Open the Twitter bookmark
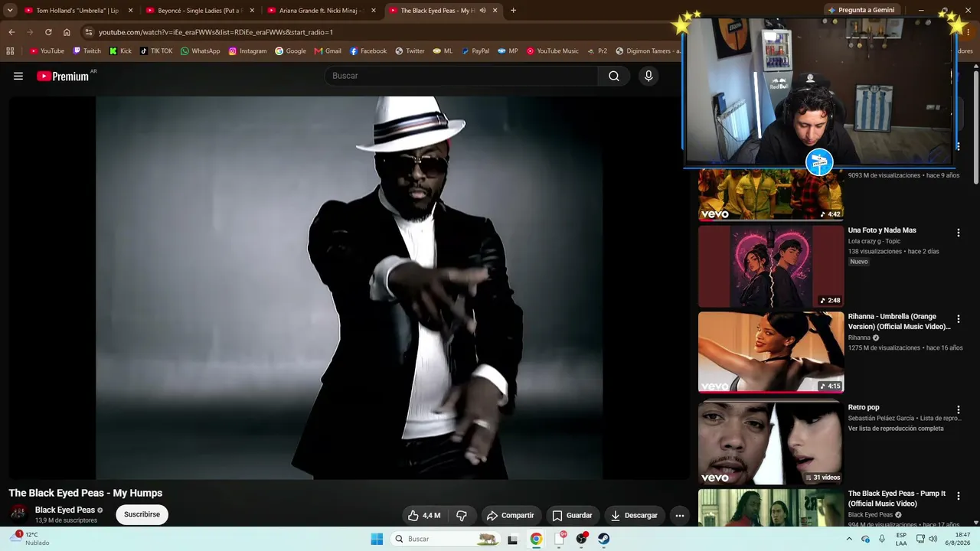Viewport: 980px width, 551px height. tap(410, 51)
